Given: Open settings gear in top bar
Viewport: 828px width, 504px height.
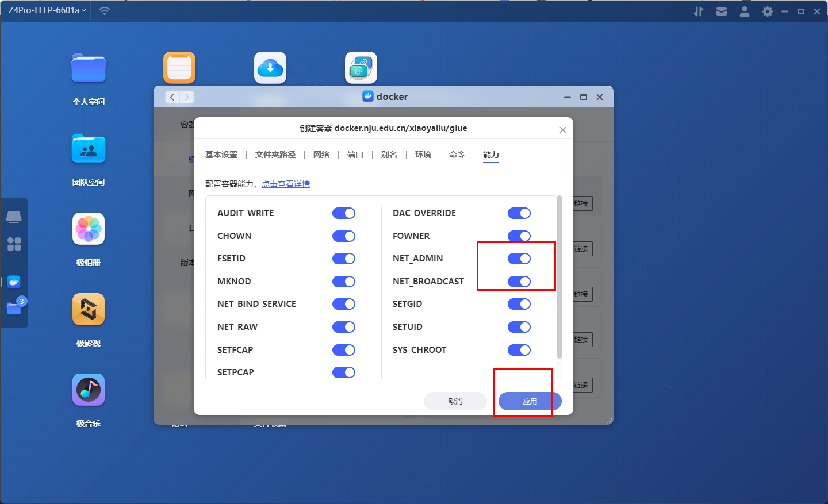Looking at the screenshot, I should point(767,11).
